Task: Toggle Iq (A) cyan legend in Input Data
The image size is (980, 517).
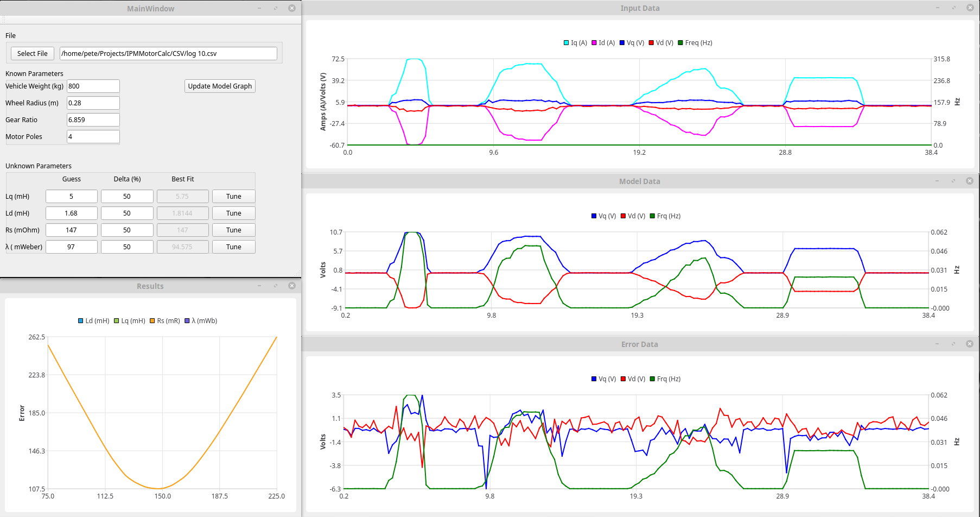Action: tap(567, 43)
